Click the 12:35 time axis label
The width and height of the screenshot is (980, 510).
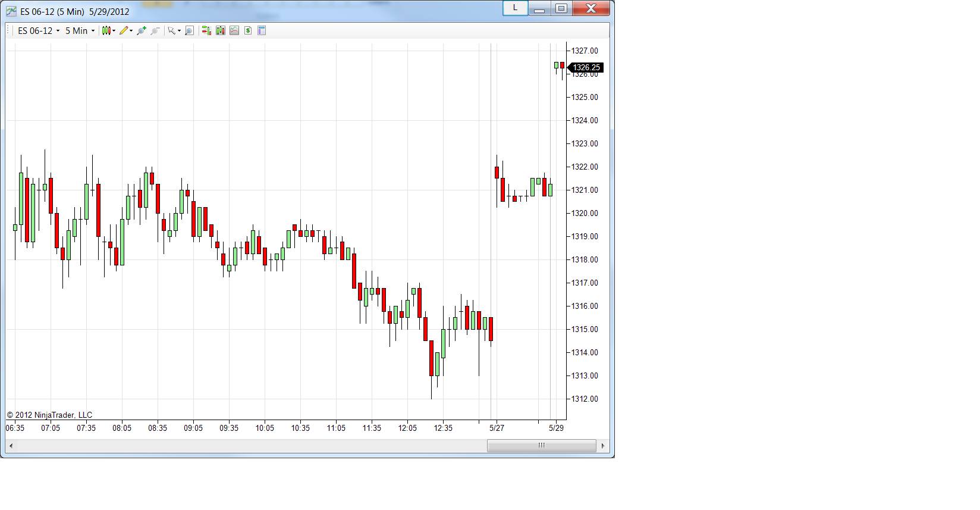[x=443, y=428]
